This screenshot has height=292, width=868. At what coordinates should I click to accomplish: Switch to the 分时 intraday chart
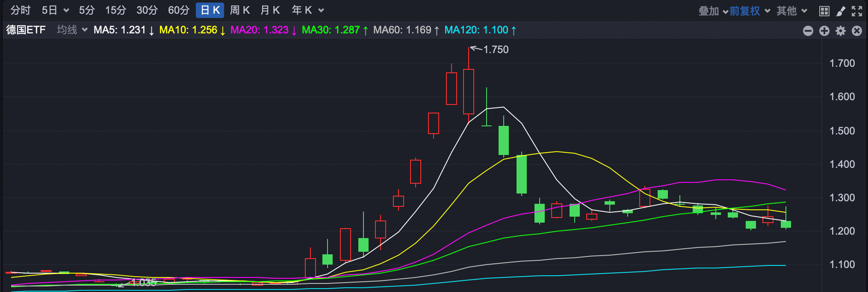click(x=21, y=10)
